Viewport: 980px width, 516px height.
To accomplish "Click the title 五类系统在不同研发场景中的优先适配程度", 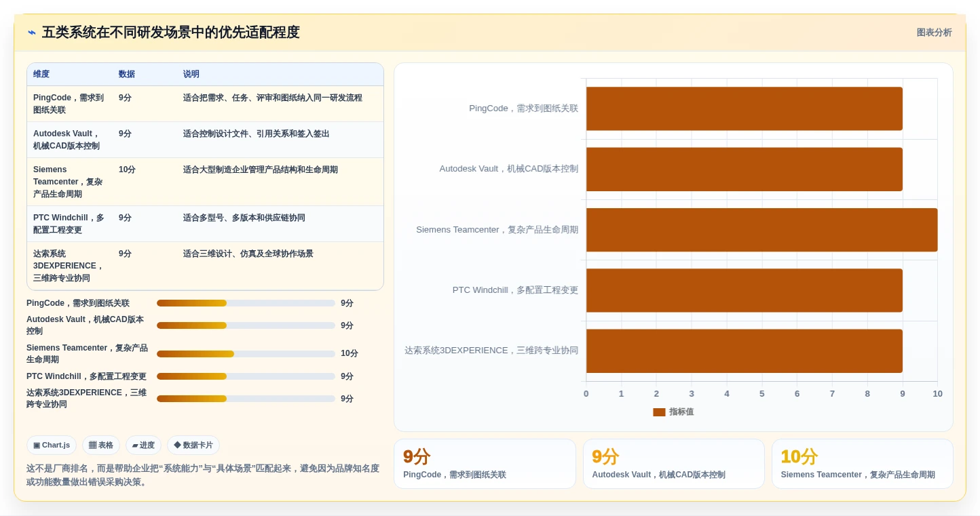I will pyautogui.click(x=171, y=33).
